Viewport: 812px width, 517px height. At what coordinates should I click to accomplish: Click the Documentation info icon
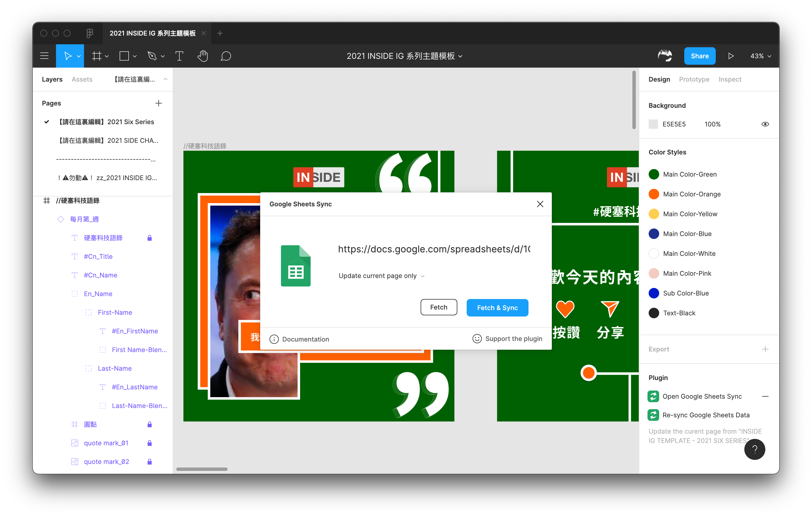[274, 339]
